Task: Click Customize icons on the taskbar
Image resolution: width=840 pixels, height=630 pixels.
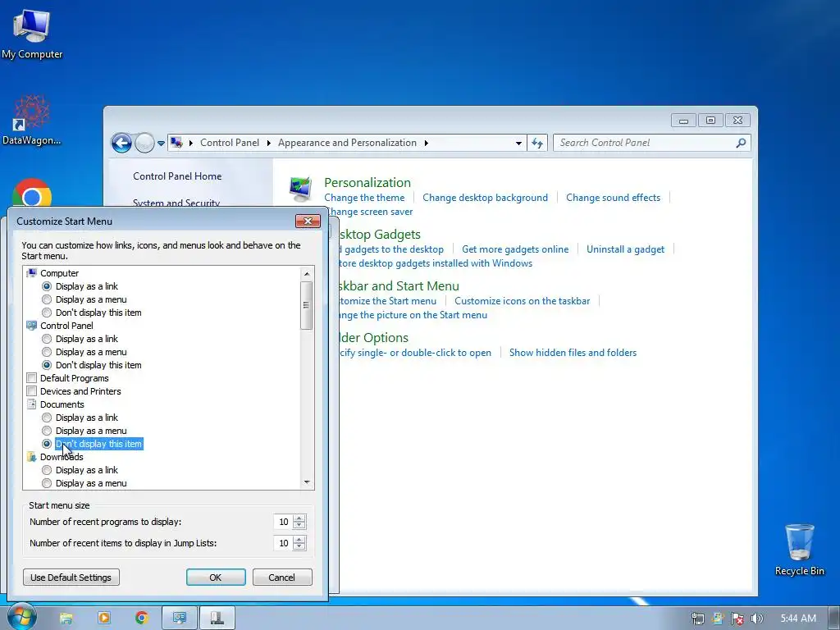Action: [523, 301]
